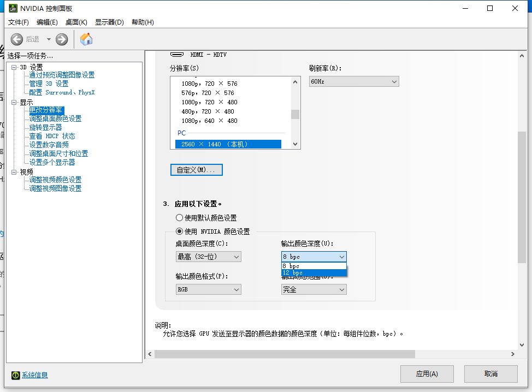Image resolution: width=532 pixels, height=392 pixels.
Task: Open 输出颜色格式 RGB dropdown
Action: point(208,289)
